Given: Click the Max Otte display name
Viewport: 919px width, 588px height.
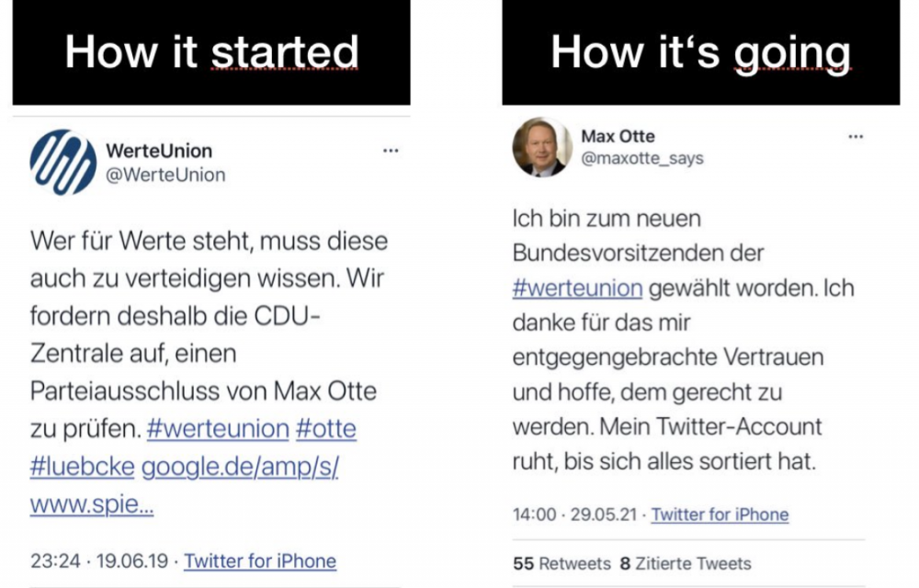Looking at the screenshot, I should 618,136.
